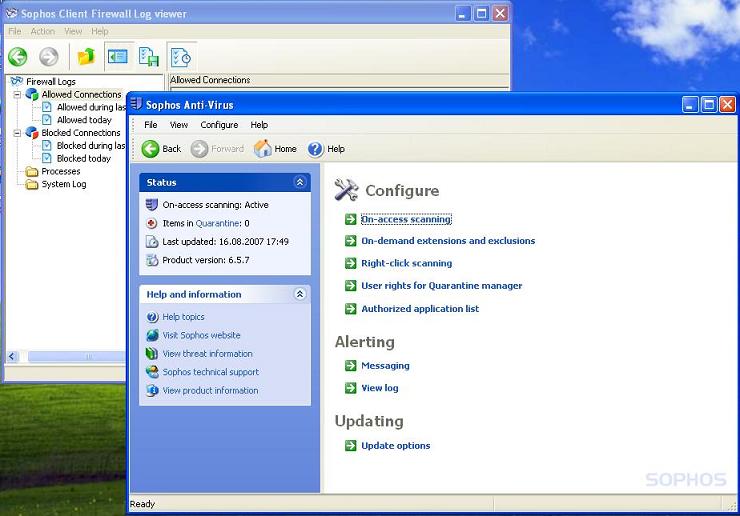
Task: Click the green Back button in Sophos Anti-Virus
Action: point(151,149)
